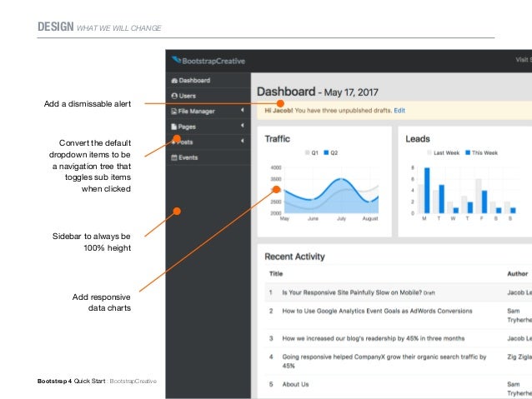Click the 'Dashboard - May 17, 2017' page title
The width and height of the screenshot is (532, 399).
point(317,92)
